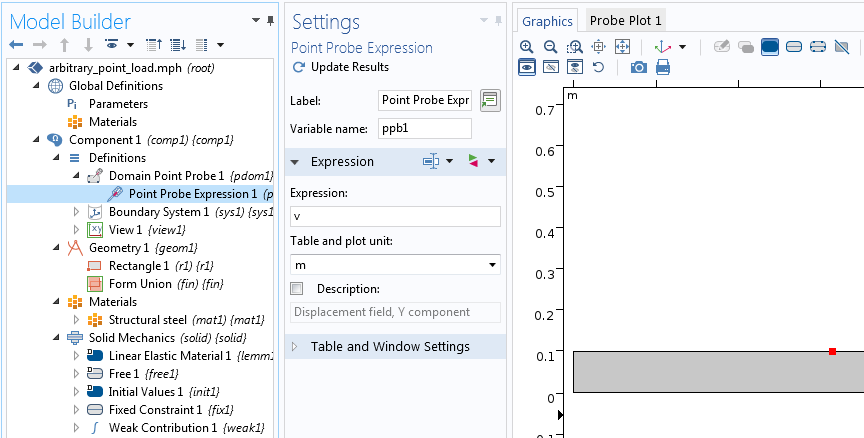Enable the Description checkbox

click(x=296, y=288)
